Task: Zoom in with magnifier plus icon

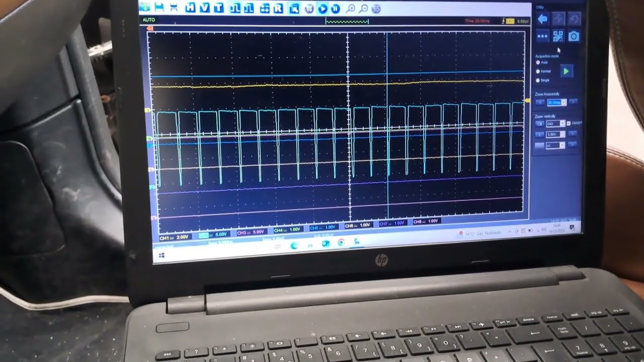Action: (351, 9)
